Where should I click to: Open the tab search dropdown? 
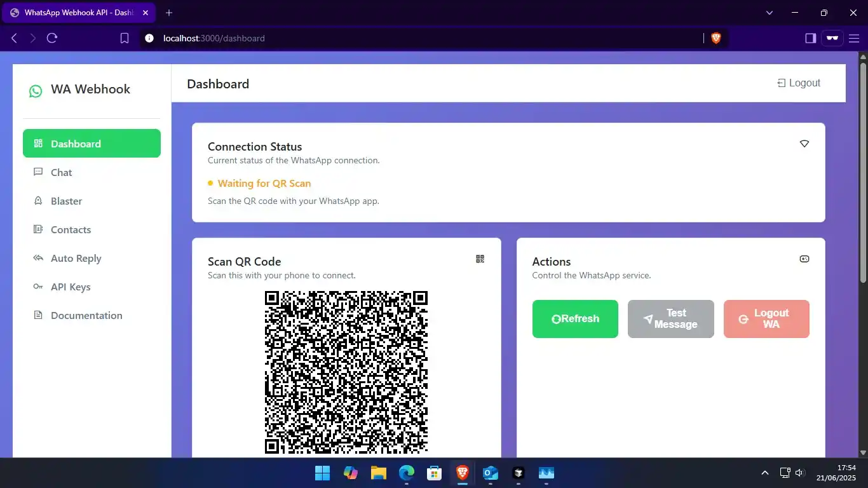click(770, 13)
